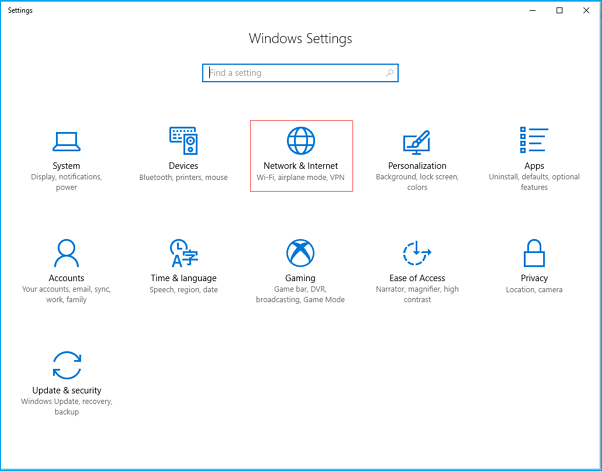Viewport: 602px width, 471px height.
Task: Click the Network & Internet globe icon
Action: tap(300, 140)
